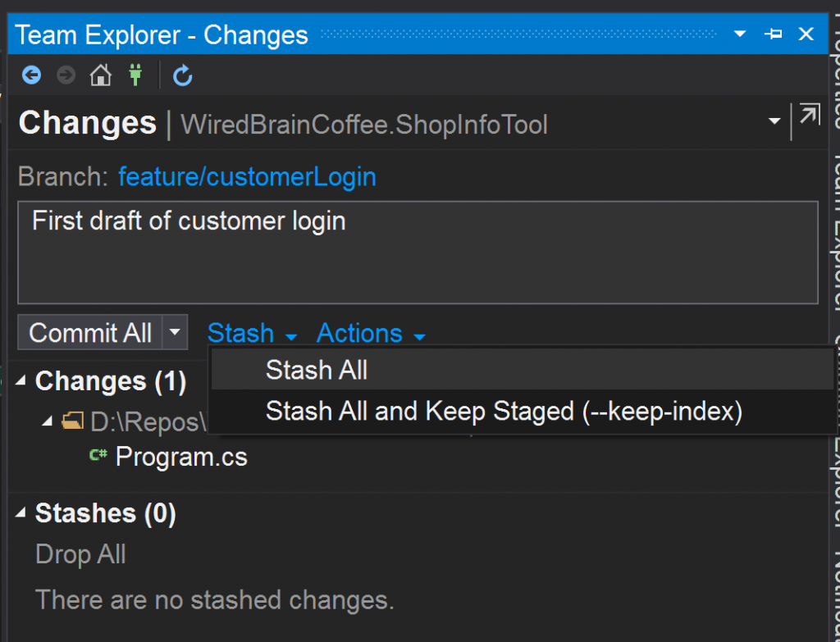Select Program.cs in the changes list
Image resolution: width=840 pixels, height=642 pixels.
(181, 456)
